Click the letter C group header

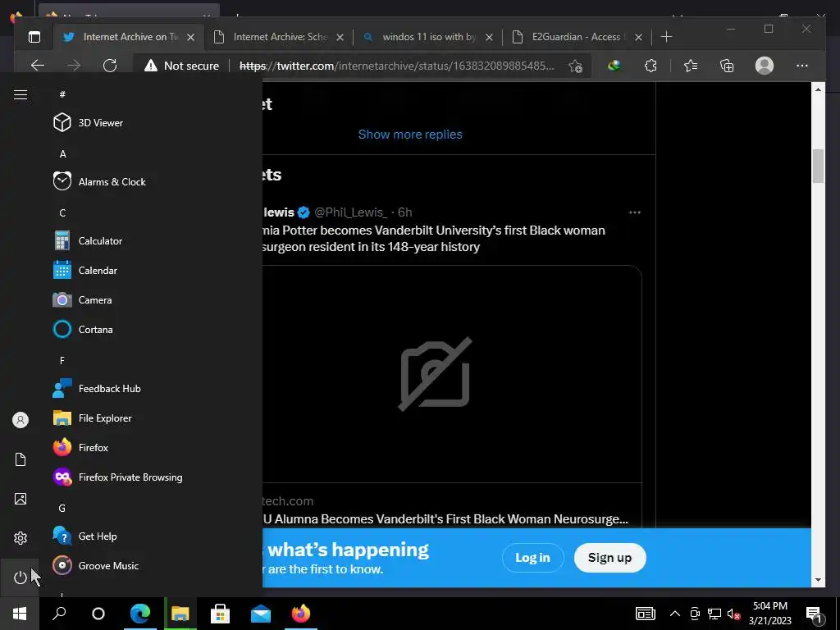tap(62, 212)
